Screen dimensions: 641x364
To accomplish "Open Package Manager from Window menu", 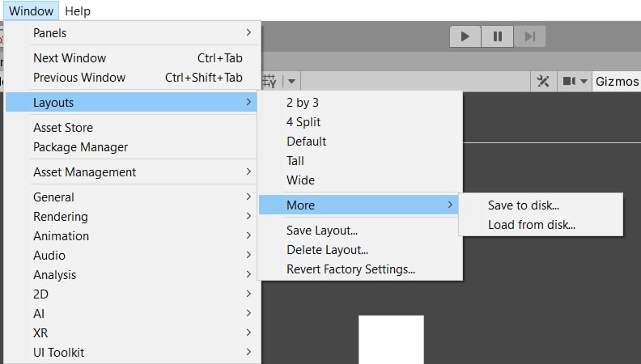I will pos(133,146).
